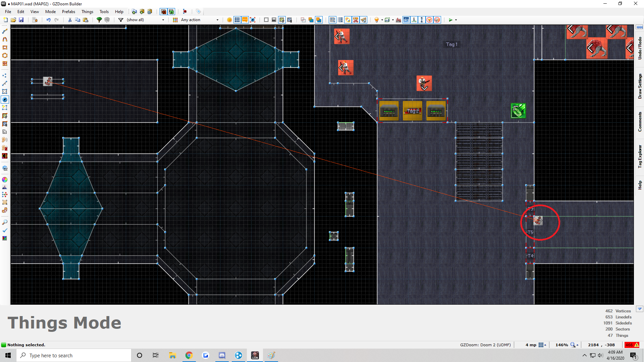This screenshot has width=644, height=362.
Task: Open Tag Explorer side tab
Action: coord(640,156)
